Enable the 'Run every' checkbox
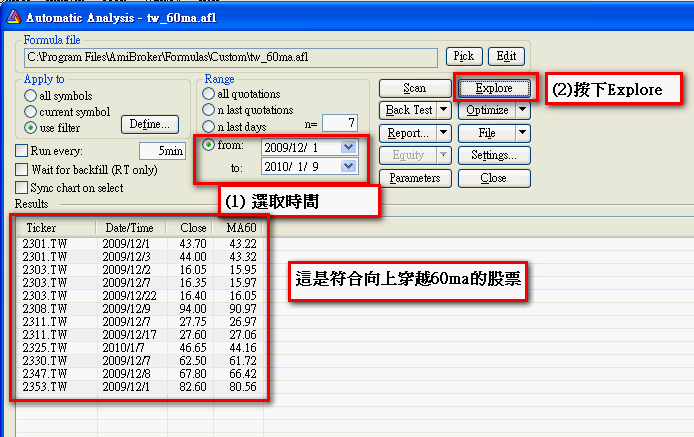The width and height of the screenshot is (694, 437). pos(21,151)
